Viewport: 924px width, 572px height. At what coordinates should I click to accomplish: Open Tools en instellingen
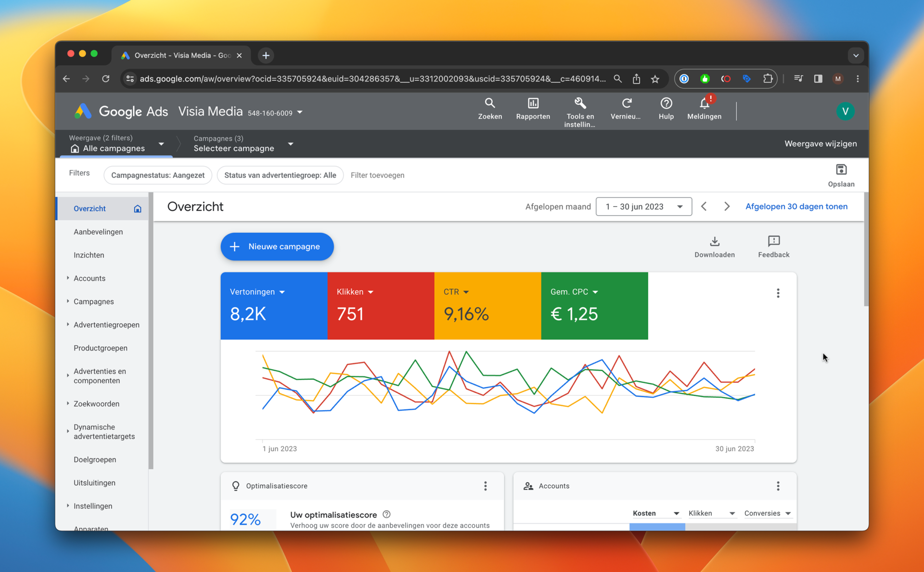tap(580, 108)
